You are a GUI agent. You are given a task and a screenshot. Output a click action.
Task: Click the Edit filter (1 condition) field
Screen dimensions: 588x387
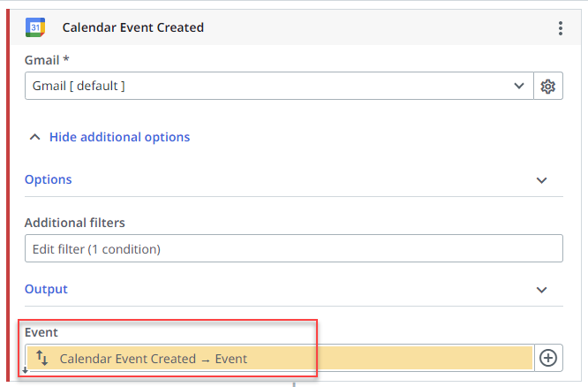click(x=293, y=249)
